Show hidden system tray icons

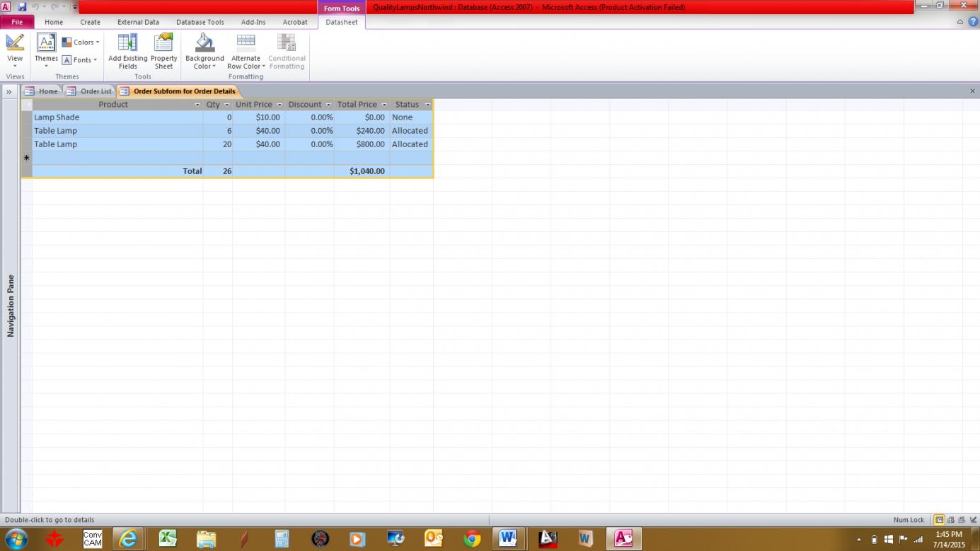(x=860, y=540)
